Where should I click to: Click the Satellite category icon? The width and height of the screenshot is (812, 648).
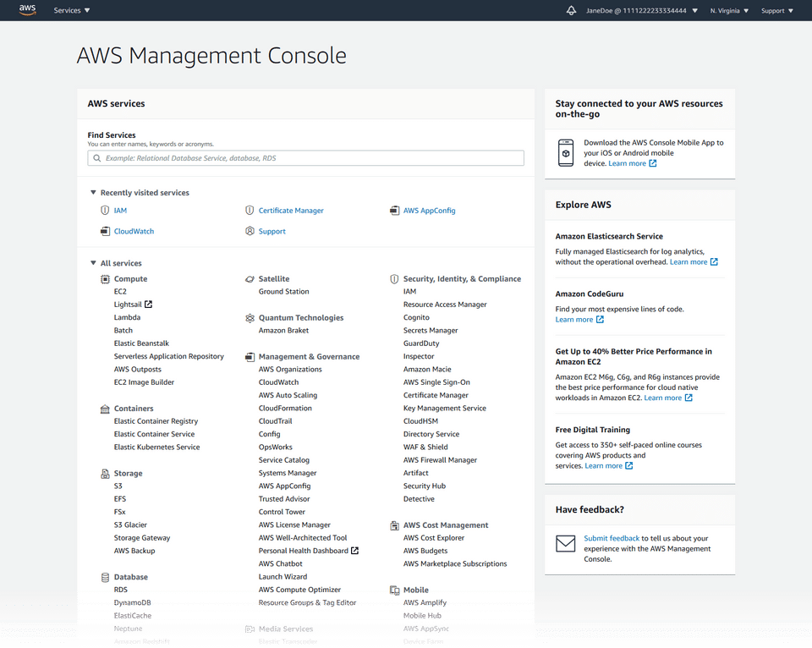(x=250, y=279)
